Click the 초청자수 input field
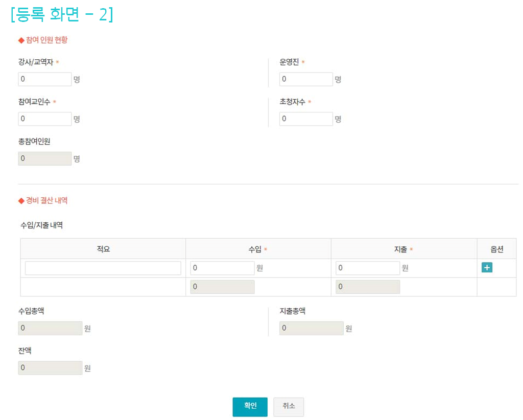Viewport: 523px width, 420px height. [x=306, y=119]
